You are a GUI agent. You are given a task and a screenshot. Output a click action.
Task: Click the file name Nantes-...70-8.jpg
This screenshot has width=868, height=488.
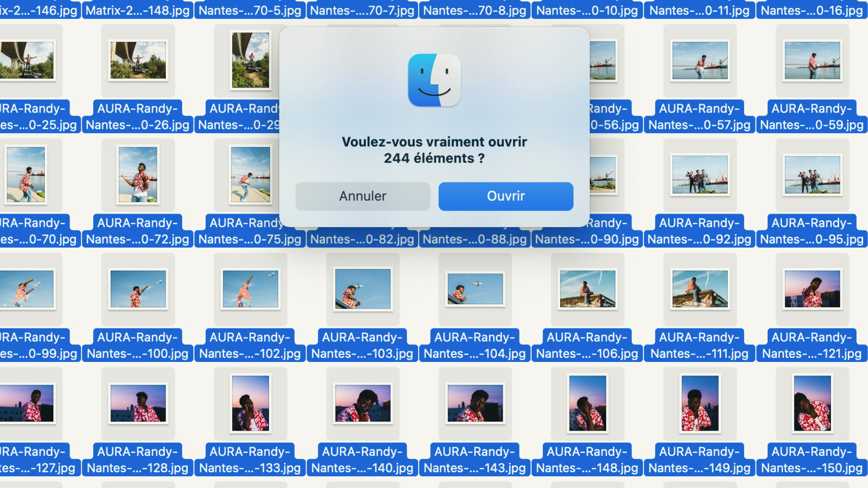tap(475, 10)
